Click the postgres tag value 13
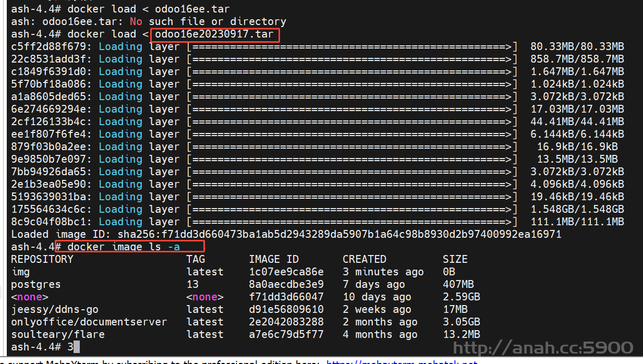 pos(192,285)
